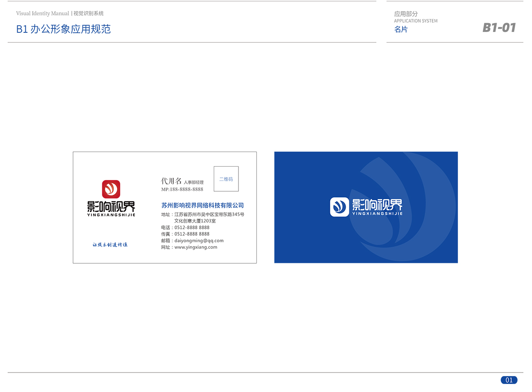The height and width of the screenshot is (392, 532).
Task: Click the daiyongming@qq.com email address
Action: (x=199, y=241)
